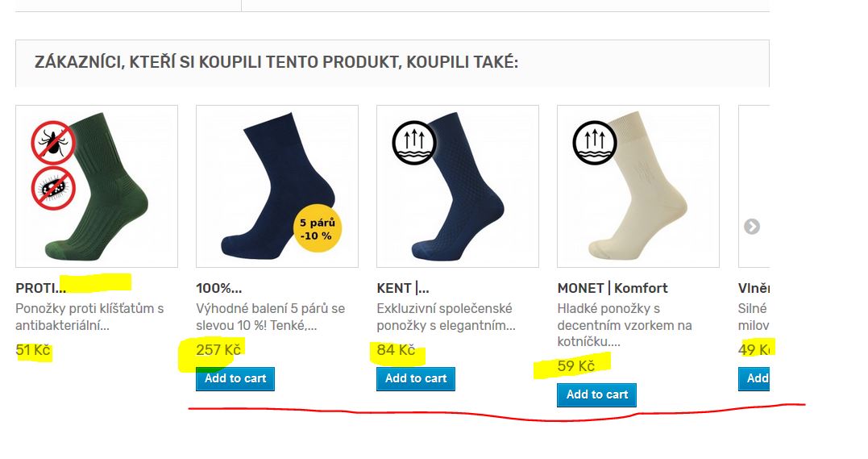Click the 'Vlněn' partially visible product title

point(754,288)
